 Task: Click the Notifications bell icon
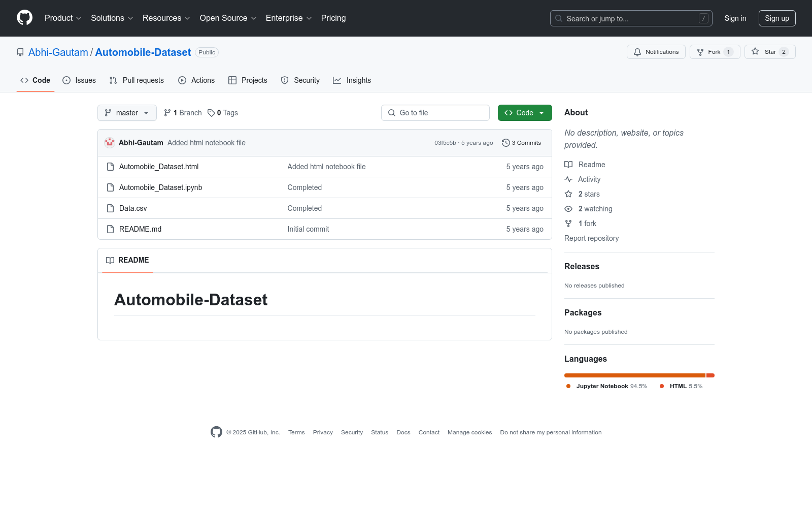click(x=637, y=52)
